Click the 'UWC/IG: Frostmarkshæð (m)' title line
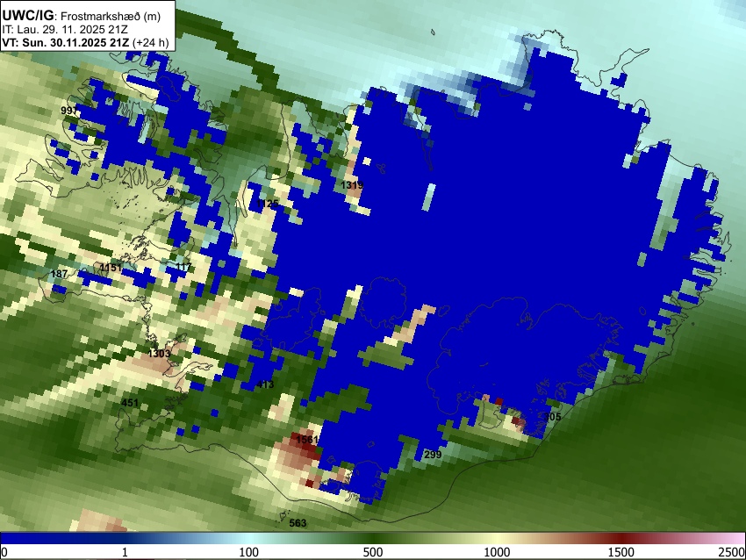Image resolution: width=746 pixels, height=560 pixels. 82,16
